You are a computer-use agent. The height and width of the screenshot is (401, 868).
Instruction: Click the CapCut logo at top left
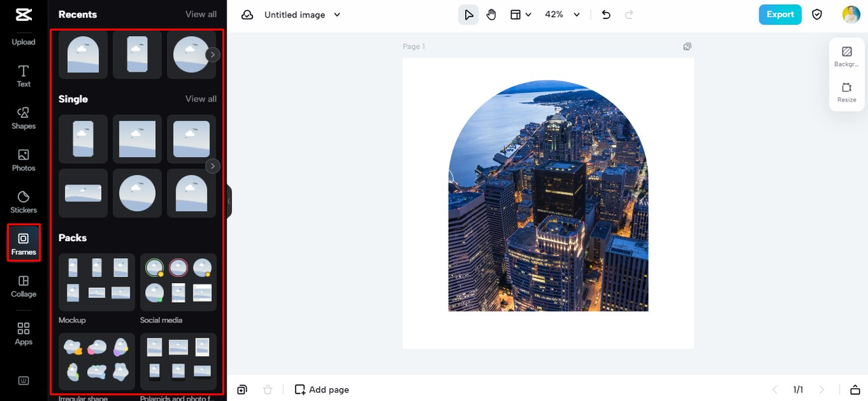(23, 15)
